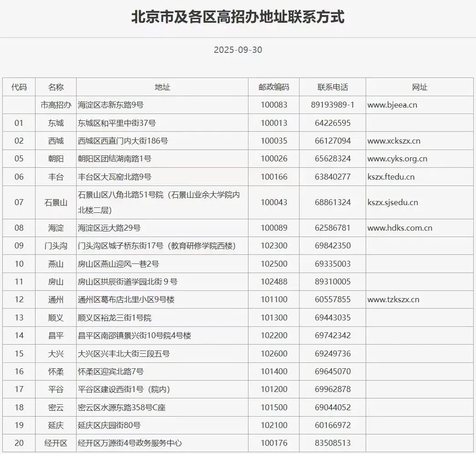Screen dimensions: 476x454
Task: Click the 代码 column header
Action: pyautogui.click(x=19, y=87)
